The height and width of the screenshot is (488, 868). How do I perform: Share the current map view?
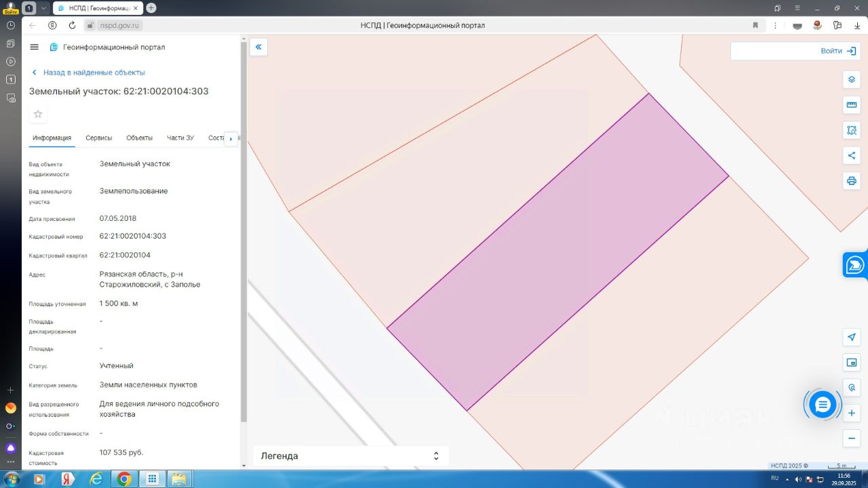pyautogui.click(x=852, y=156)
